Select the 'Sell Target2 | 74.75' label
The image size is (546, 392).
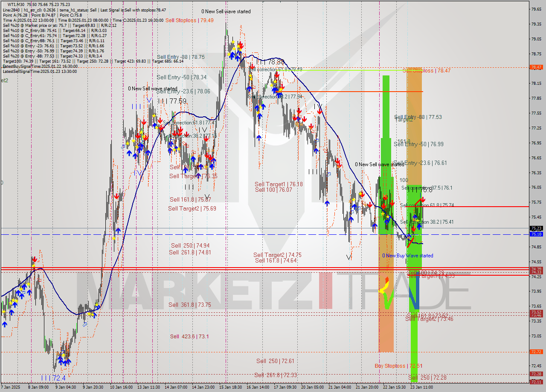(x=277, y=255)
